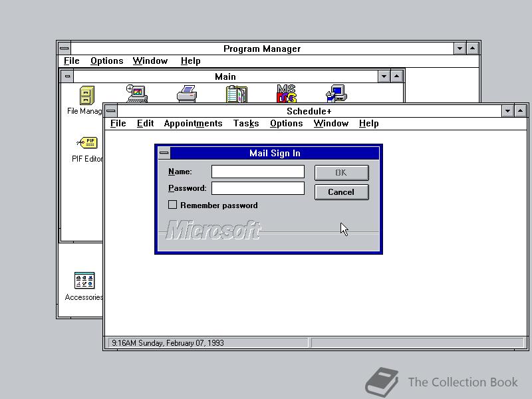Maximize the Main group window
Image resolution: width=532 pixels, height=399 pixels.
pyautogui.click(x=396, y=76)
